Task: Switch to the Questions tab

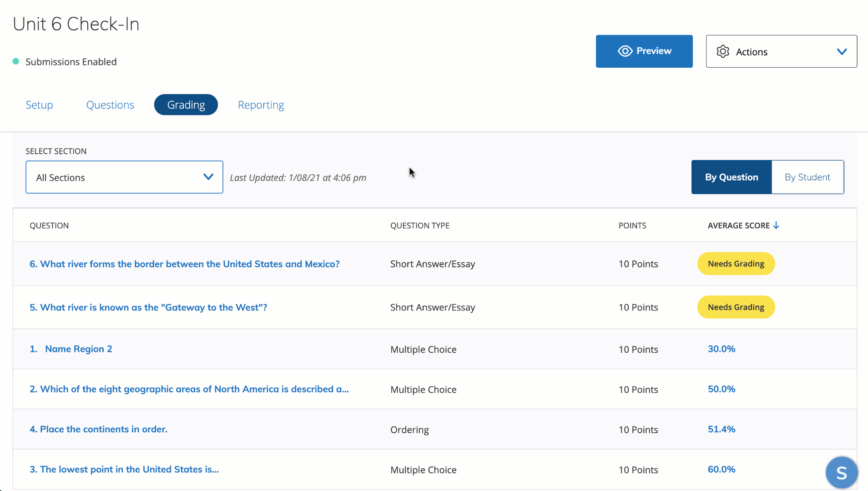Action: [x=110, y=105]
